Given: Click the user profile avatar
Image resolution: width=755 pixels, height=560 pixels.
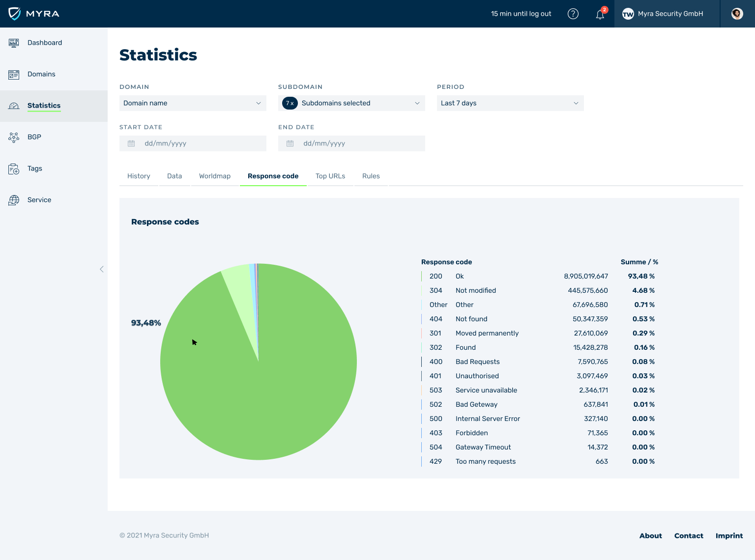Looking at the screenshot, I should tap(737, 14).
